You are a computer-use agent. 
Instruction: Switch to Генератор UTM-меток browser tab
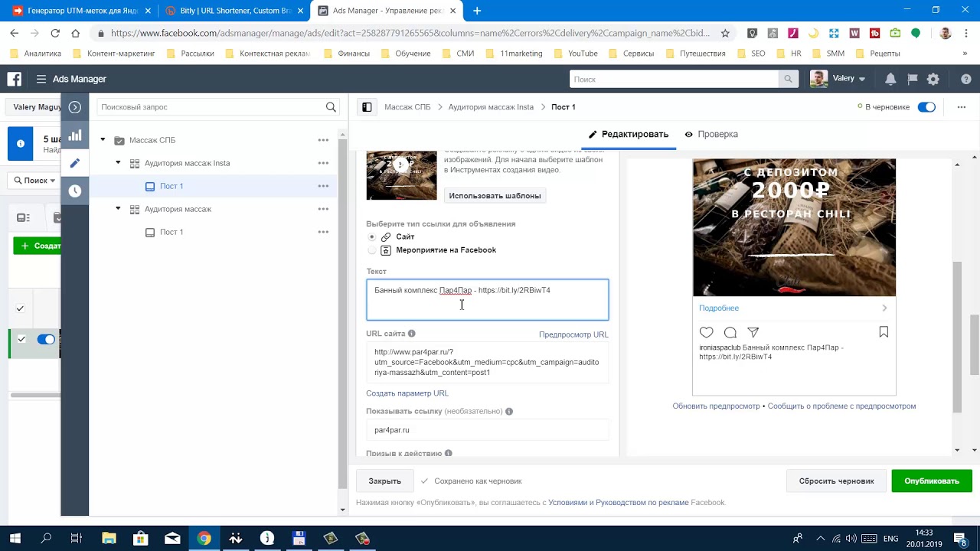point(80,11)
